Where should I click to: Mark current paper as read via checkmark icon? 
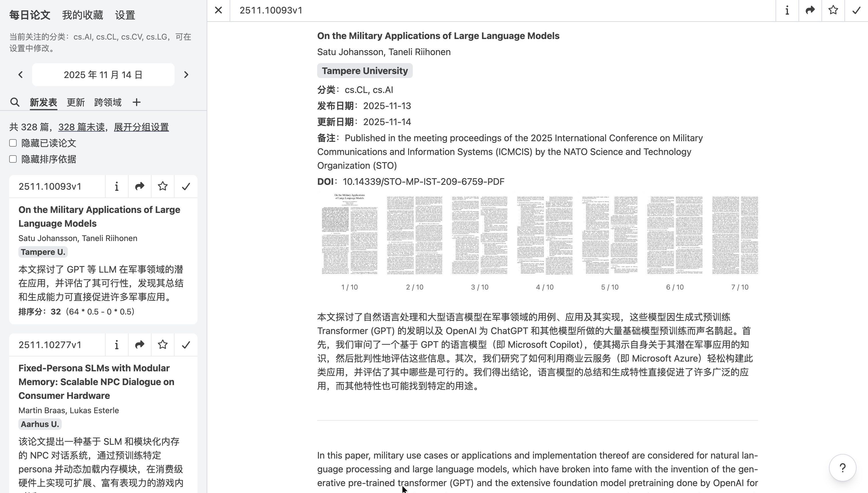856,10
